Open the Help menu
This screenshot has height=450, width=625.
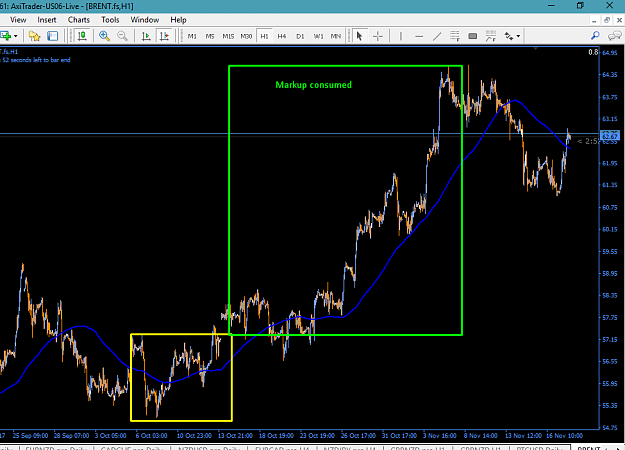[x=178, y=20]
